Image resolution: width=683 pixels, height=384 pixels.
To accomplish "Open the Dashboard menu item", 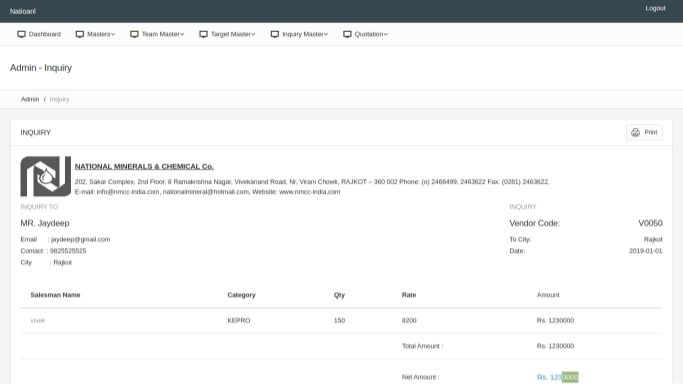I will coord(39,34).
